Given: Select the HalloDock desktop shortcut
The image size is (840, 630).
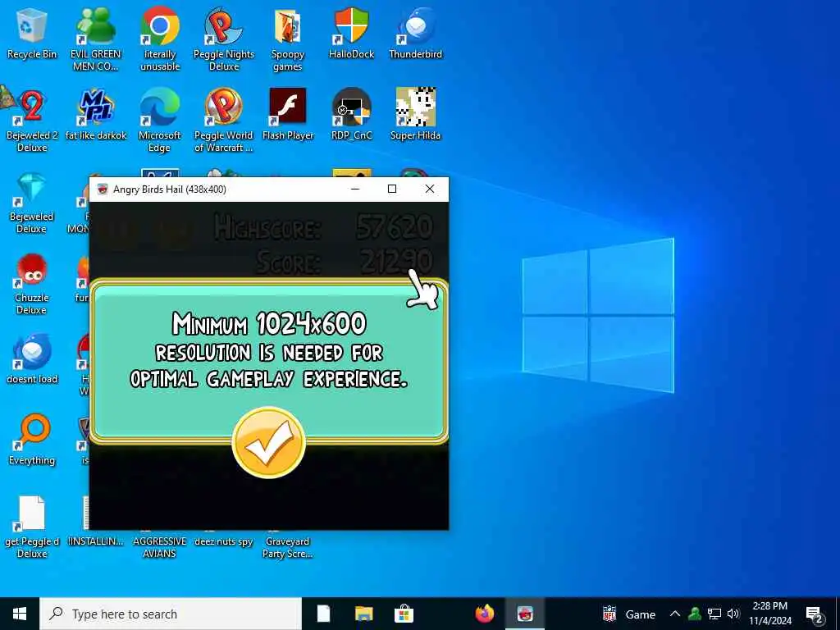Looking at the screenshot, I should [x=351, y=33].
